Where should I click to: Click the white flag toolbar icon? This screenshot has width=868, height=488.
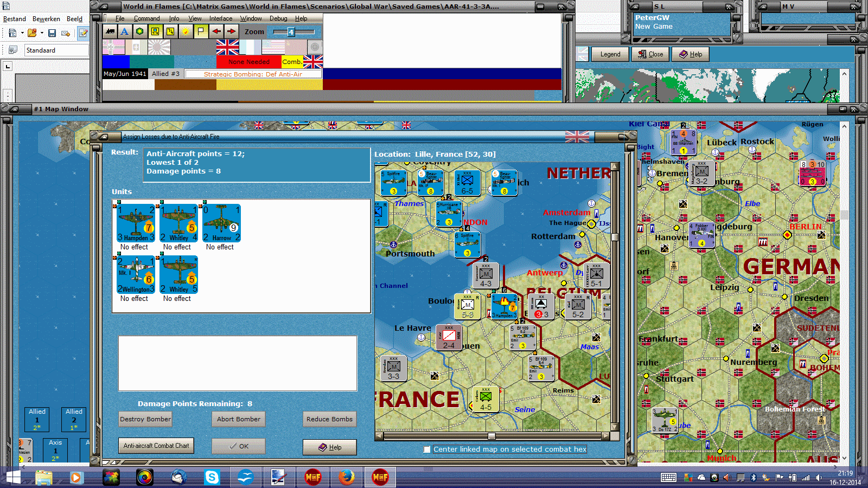(x=201, y=31)
